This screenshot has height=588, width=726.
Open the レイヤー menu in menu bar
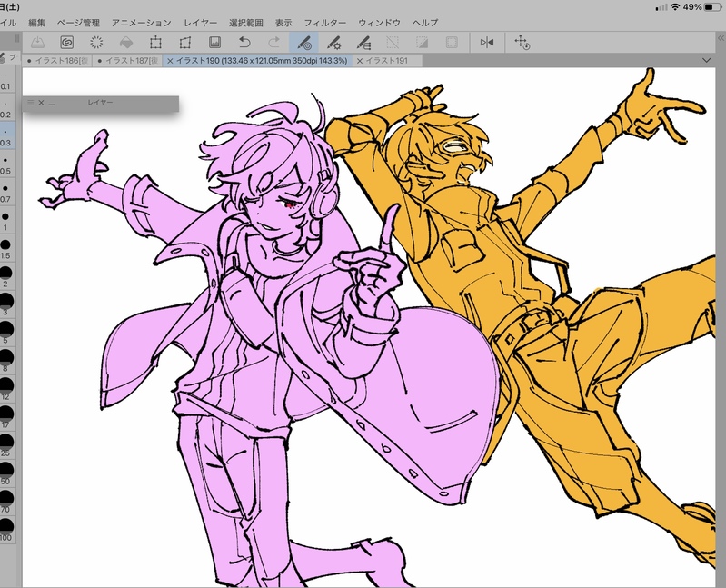pyautogui.click(x=200, y=21)
